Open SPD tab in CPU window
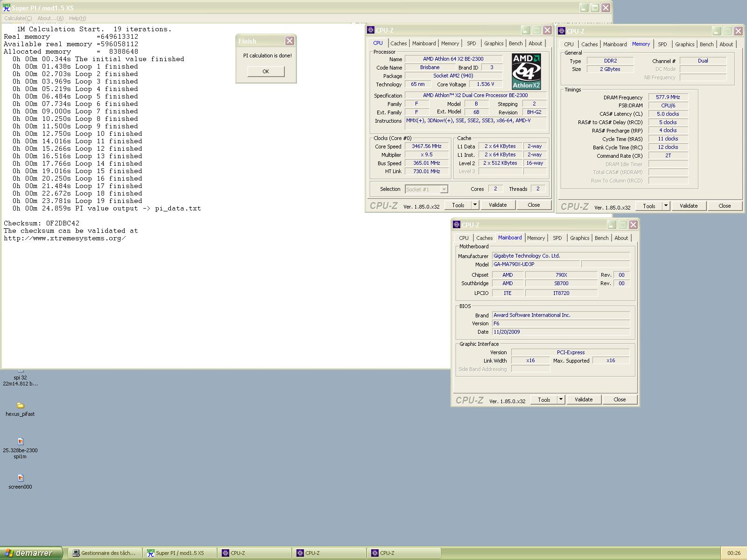 click(472, 43)
